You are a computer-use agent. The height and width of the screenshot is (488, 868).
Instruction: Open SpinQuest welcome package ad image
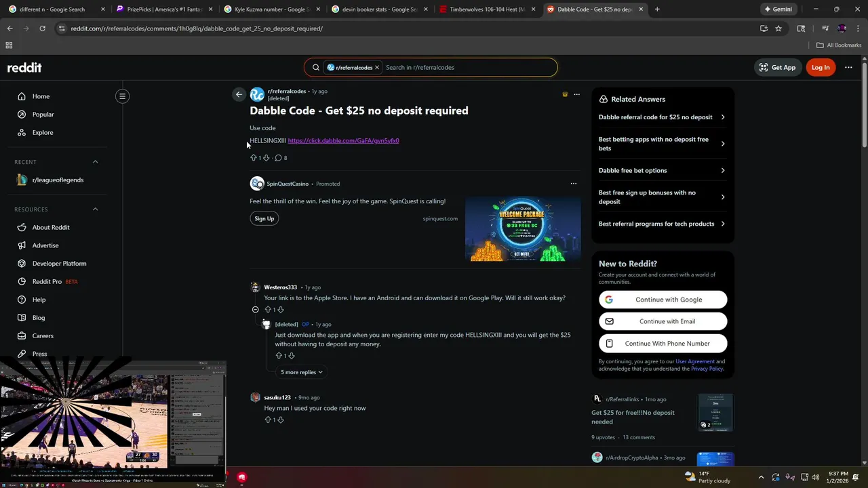[x=523, y=229]
